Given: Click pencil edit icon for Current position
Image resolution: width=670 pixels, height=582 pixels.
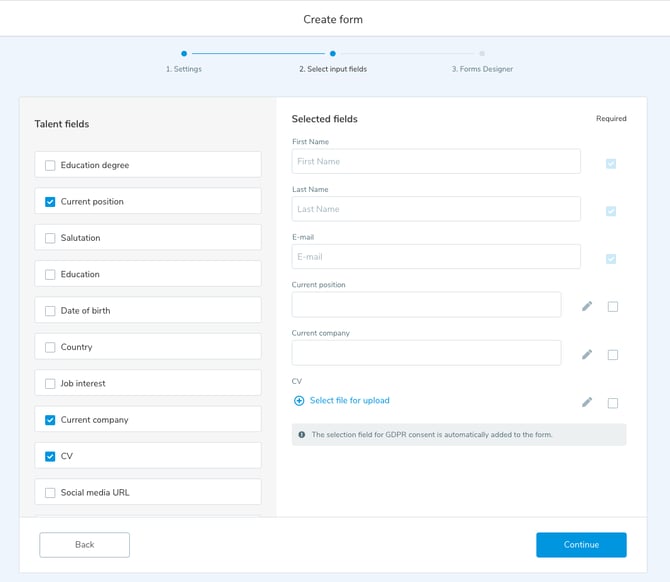Looking at the screenshot, I should tap(587, 306).
